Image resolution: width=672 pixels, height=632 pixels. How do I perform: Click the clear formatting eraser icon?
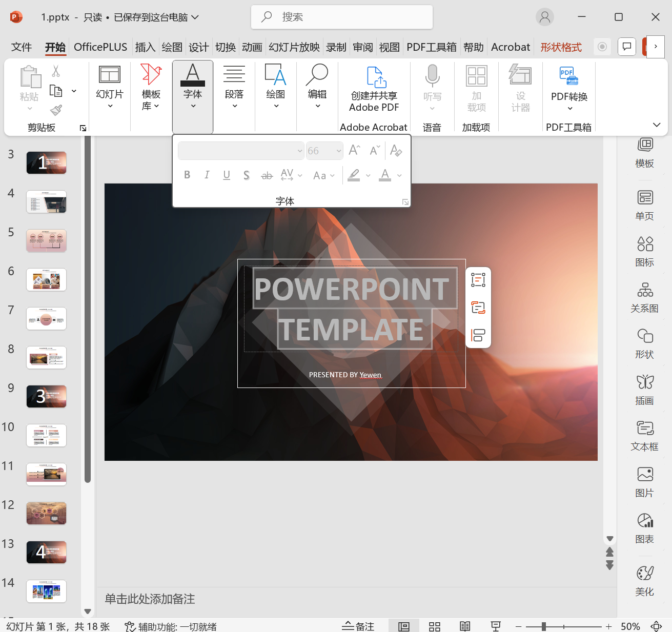pos(396,151)
